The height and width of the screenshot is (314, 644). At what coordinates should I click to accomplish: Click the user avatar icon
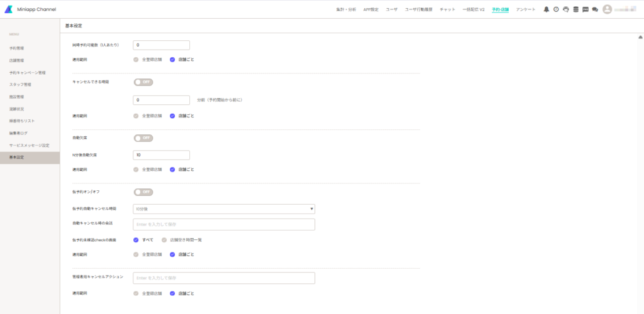point(607,9)
